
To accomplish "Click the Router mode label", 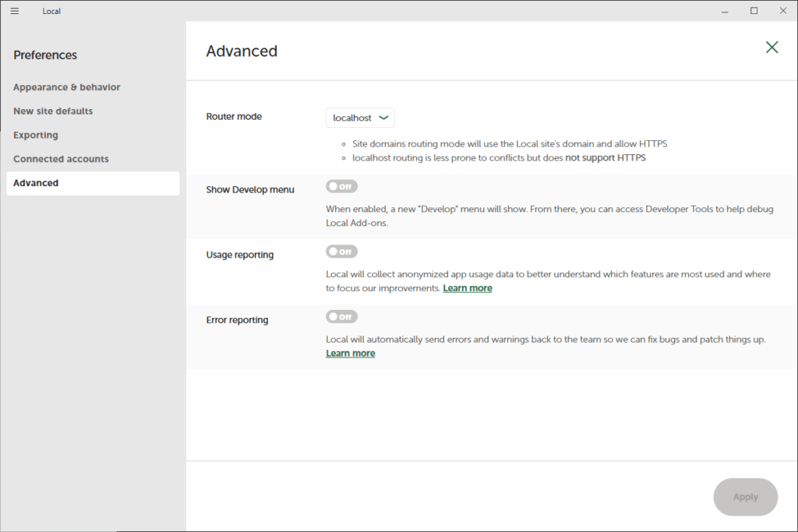I will click(234, 117).
